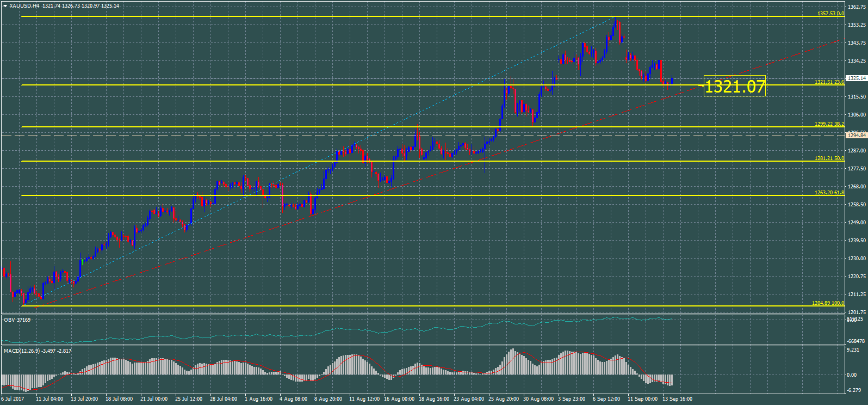Select the large yellow 1321.07 price label
Viewport: 868px width, 405px height.
[734, 86]
